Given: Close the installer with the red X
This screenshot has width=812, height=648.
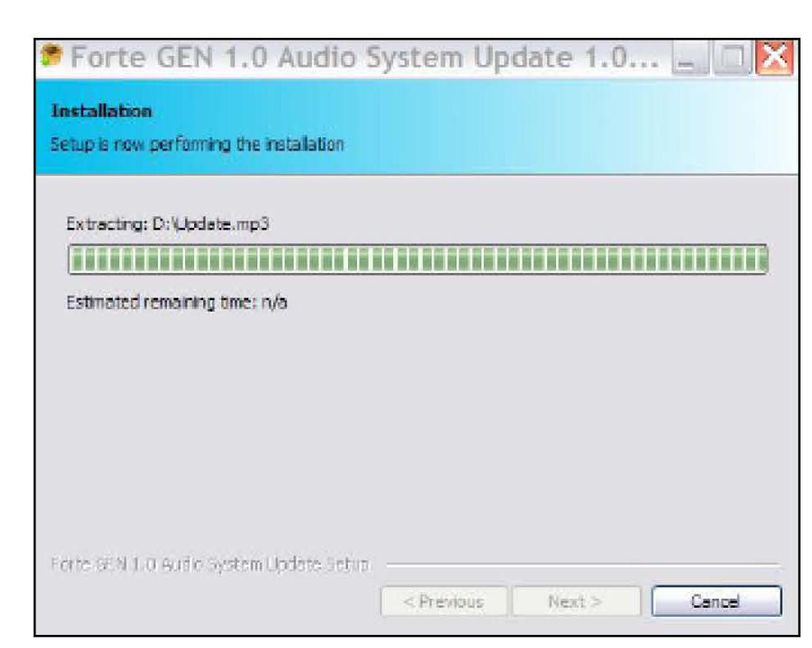Looking at the screenshot, I should pos(775,58).
